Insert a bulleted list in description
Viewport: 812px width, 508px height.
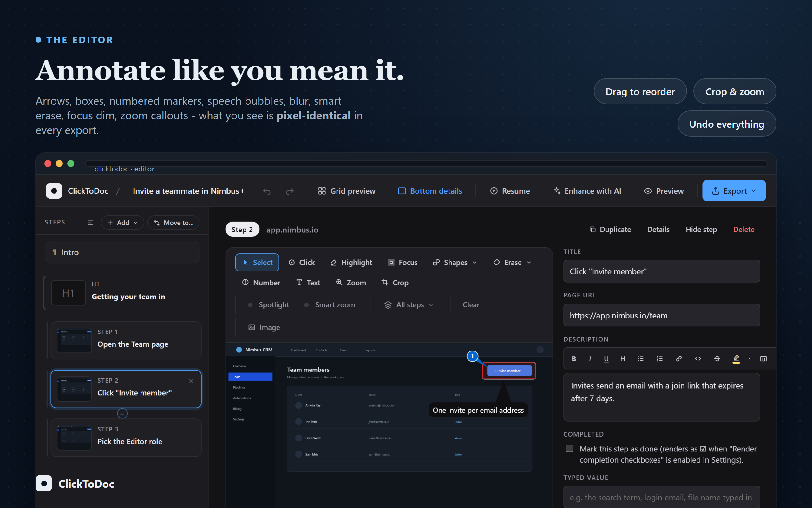coord(640,359)
